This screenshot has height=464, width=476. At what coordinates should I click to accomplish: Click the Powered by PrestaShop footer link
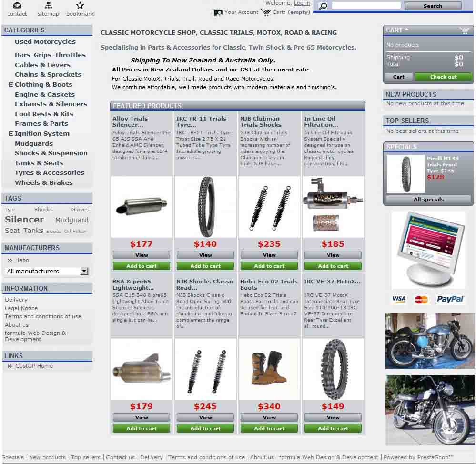coord(418,457)
